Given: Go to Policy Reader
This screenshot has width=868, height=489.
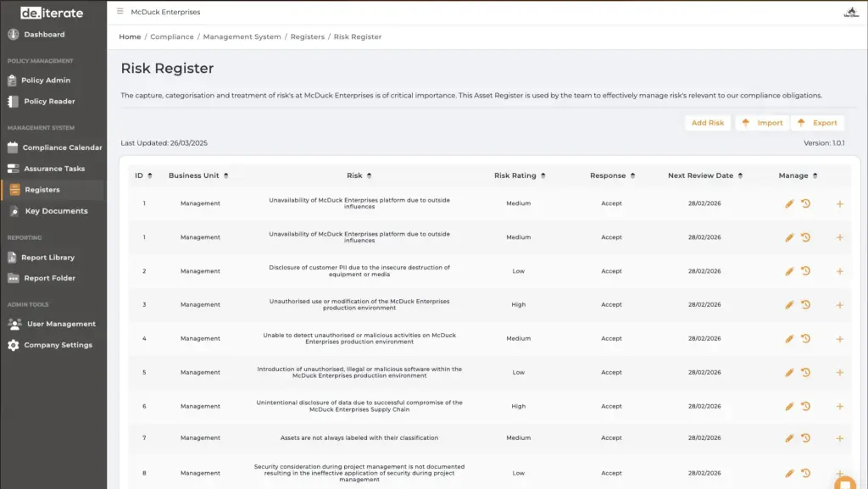Looking at the screenshot, I should click(49, 101).
